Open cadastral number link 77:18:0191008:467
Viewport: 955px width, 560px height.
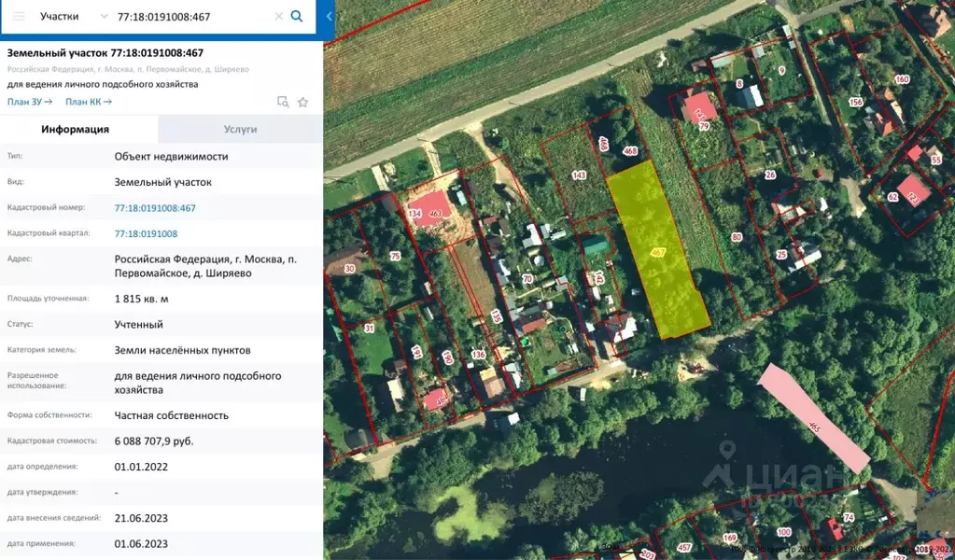155,208
